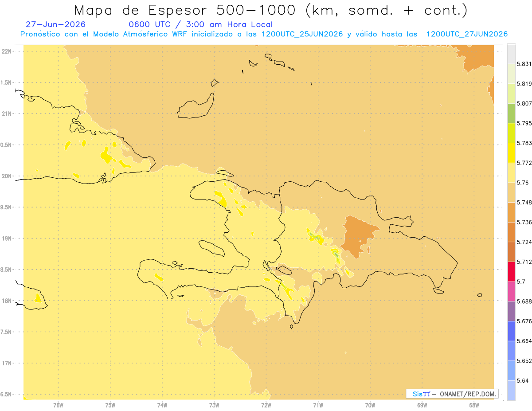
Task: Click the '17N' latitude label
Action: click(x=7, y=364)
